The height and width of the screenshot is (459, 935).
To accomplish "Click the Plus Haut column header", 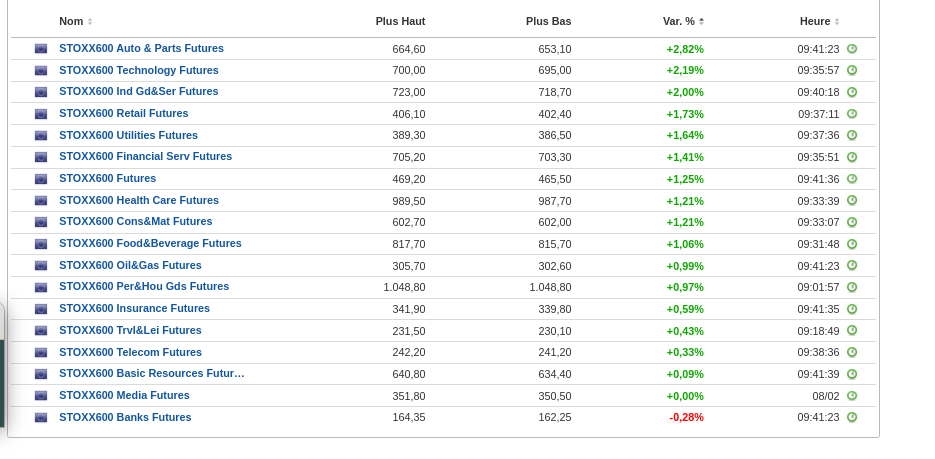I will click(x=400, y=21).
